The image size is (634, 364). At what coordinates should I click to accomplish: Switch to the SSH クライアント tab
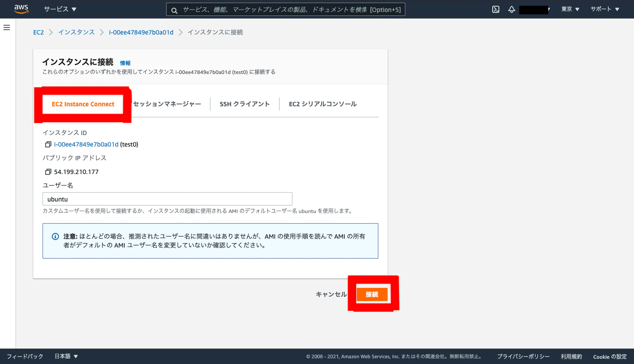245,104
